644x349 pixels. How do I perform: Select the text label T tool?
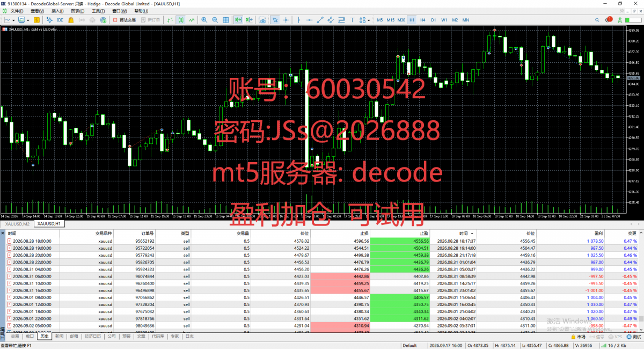pos(353,20)
